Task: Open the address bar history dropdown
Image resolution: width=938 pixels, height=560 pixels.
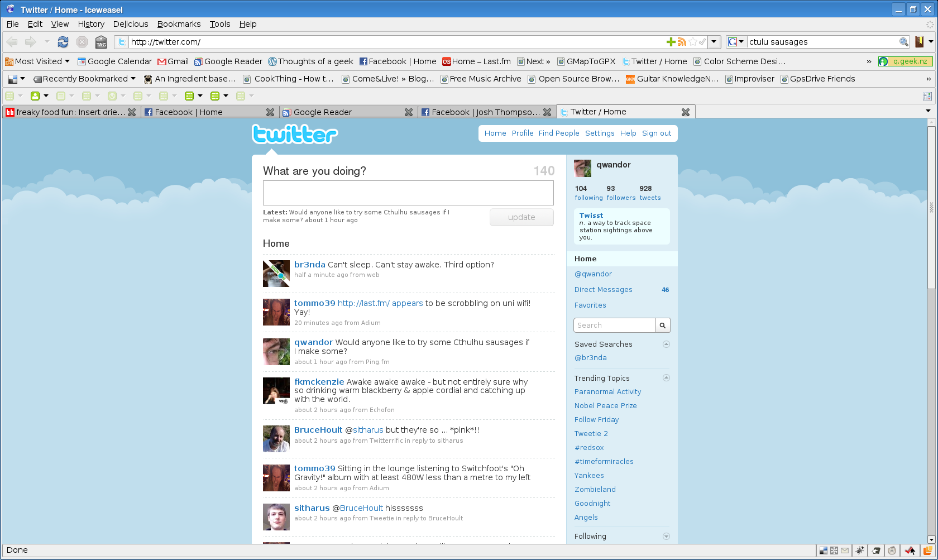Action: coord(714,42)
